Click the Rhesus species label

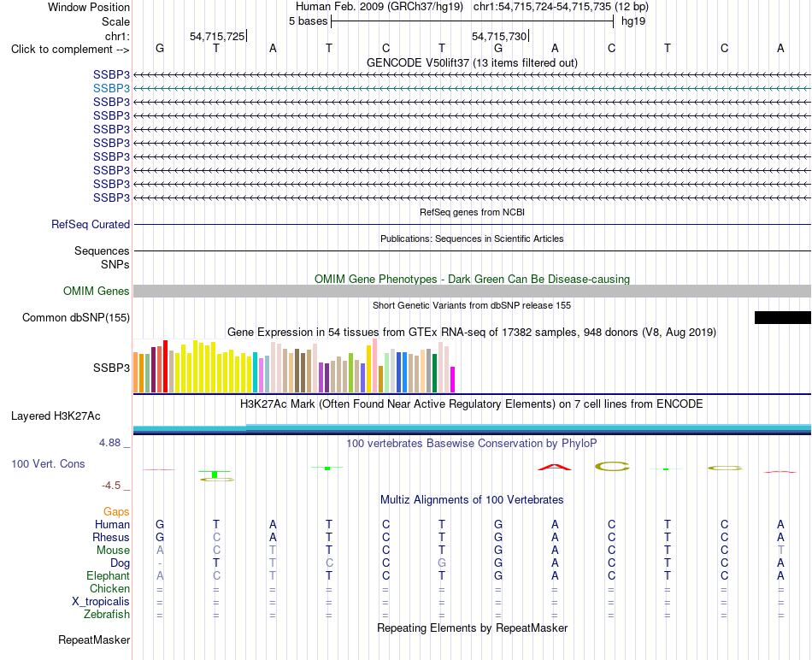point(111,537)
